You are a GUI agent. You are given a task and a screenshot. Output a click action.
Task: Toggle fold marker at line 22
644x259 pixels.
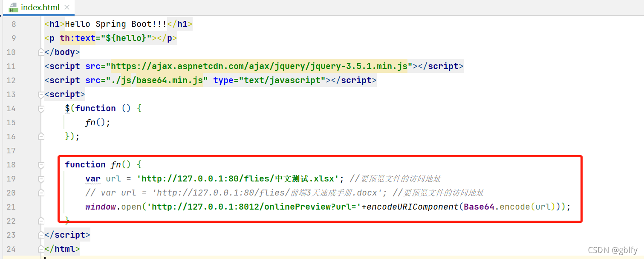pos(41,221)
